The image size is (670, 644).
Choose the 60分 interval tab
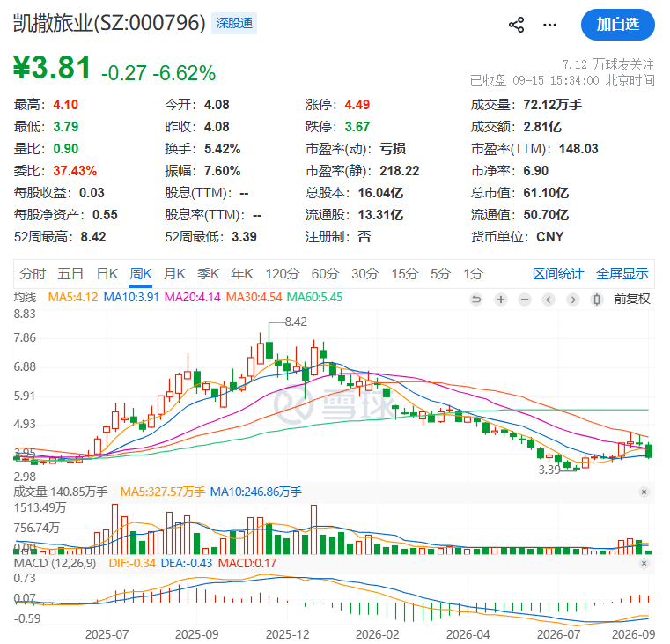tap(325, 274)
